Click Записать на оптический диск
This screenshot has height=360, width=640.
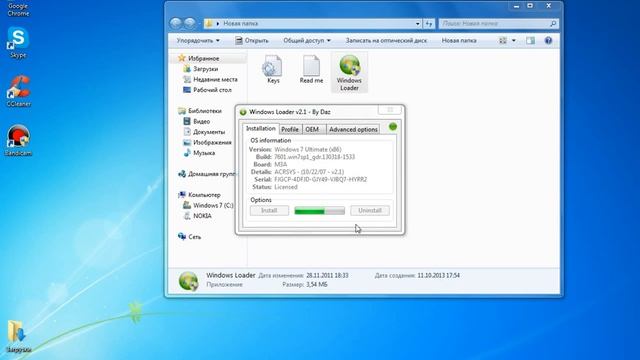coord(386,40)
